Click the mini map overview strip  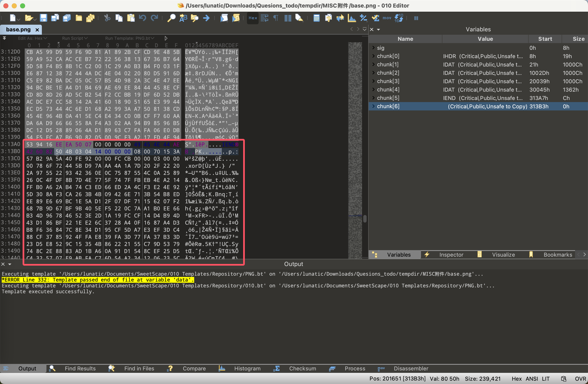coord(355,150)
